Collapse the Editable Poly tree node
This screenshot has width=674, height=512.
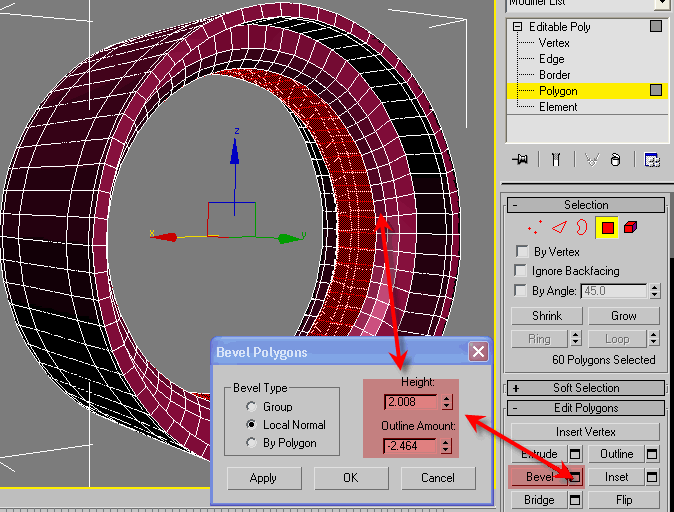tap(518, 27)
